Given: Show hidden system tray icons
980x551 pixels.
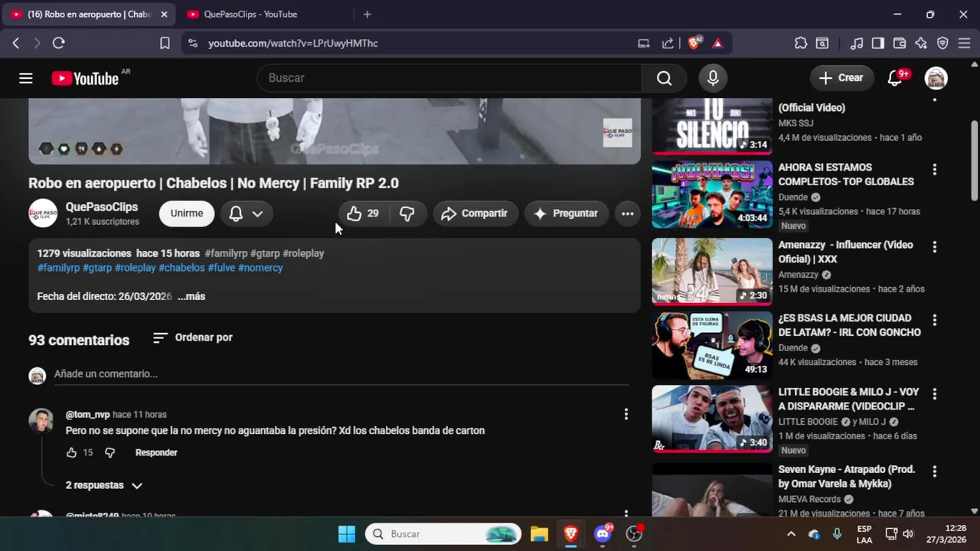Looking at the screenshot, I should point(791,534).
